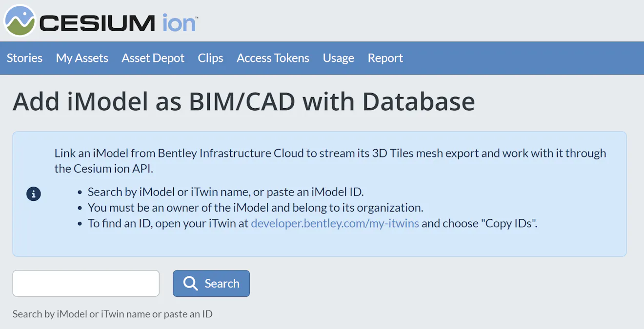Go to My Assets
Image resolution: width=644 pixels, height=329 pixels.
point(82,58)
